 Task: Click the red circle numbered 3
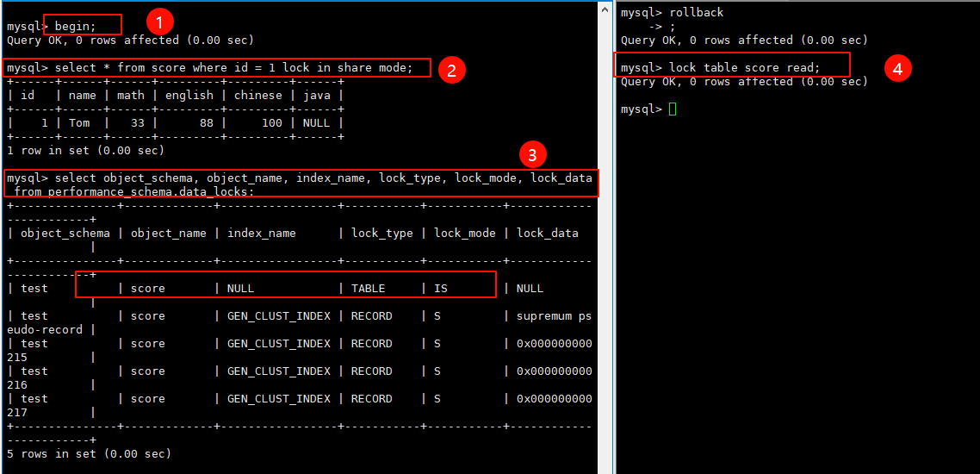click(x=533, y=155)
